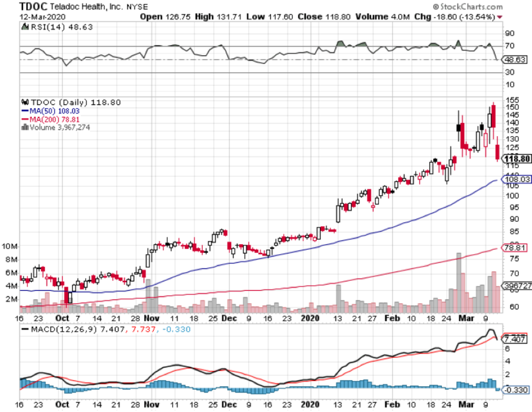Click the Volume 3,967,274 legend text
Screen dimensions: 532x412
coord(60,127)
